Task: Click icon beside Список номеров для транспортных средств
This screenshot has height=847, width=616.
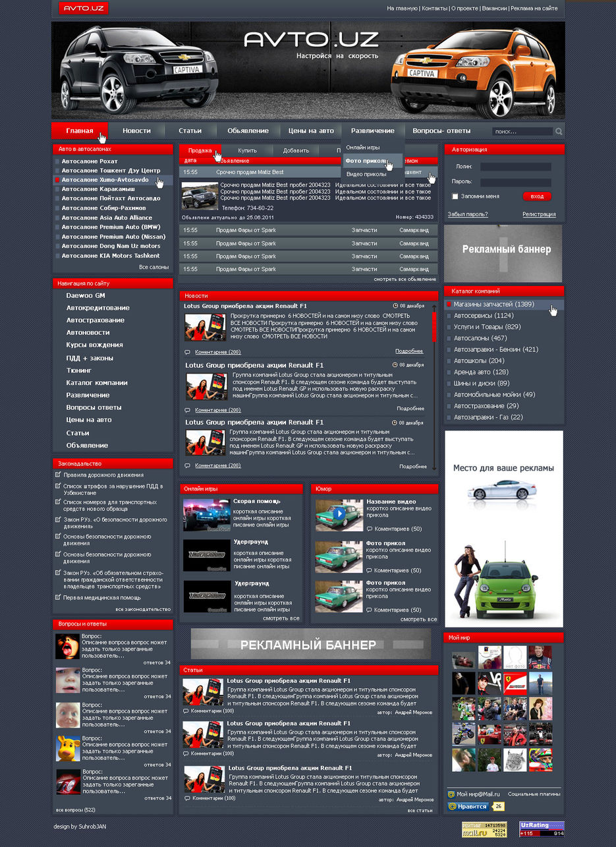Action: click(58, 502)
